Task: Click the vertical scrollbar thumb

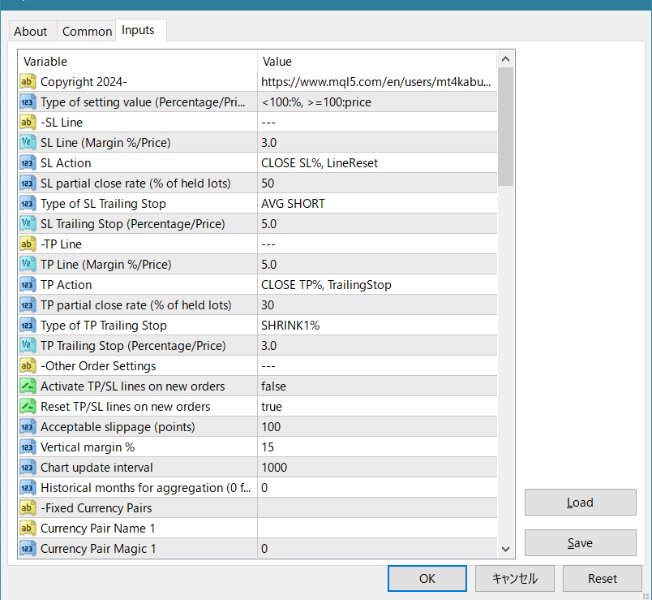Action: 506,127
